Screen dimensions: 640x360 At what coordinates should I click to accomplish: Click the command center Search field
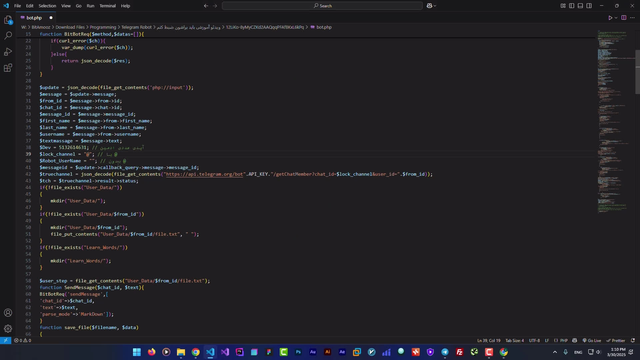click(x=322, y=6)
